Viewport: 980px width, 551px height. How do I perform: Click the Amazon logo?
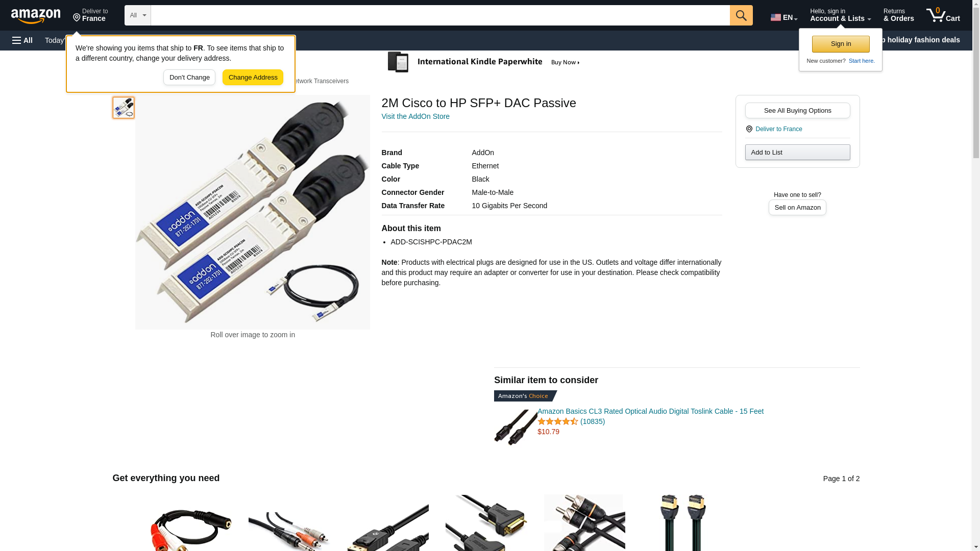36,16
